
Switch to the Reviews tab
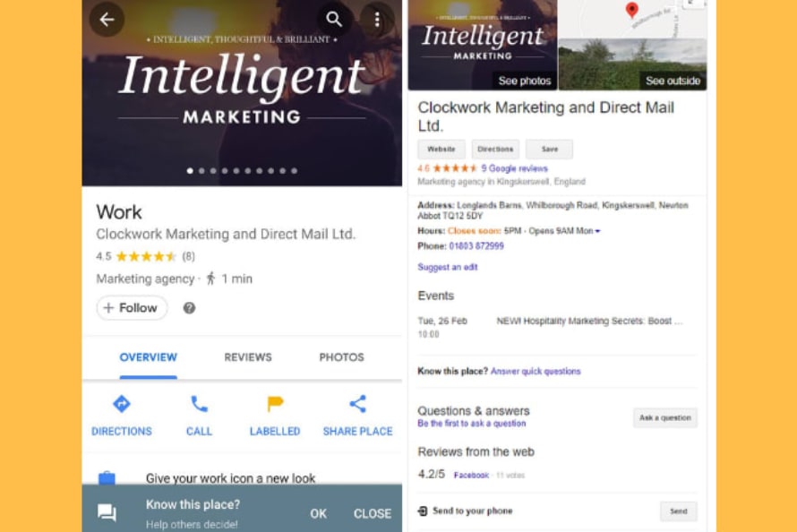click(x=248, y=357)
